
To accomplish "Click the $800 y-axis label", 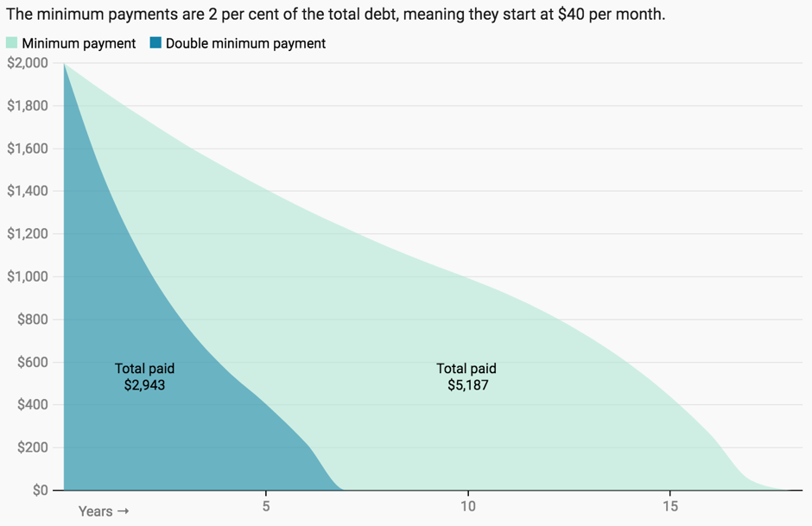I will (x=33, y=320).
